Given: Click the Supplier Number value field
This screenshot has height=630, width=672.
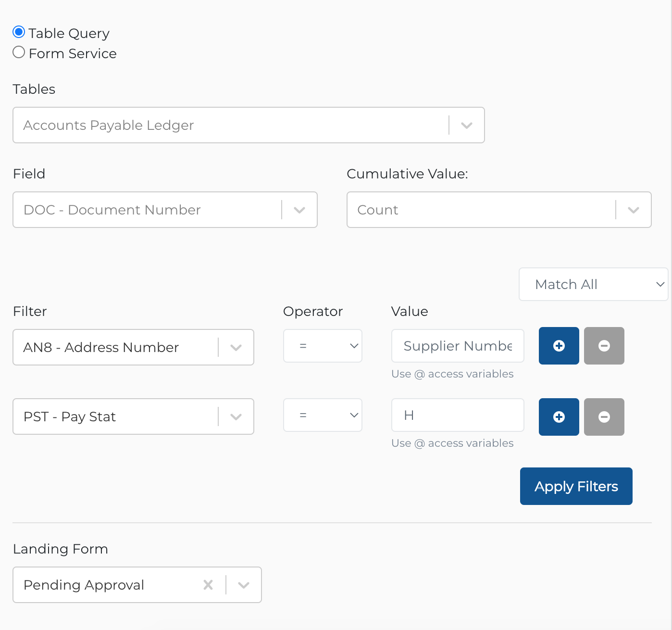Looking at the screenshot, I should tap(458, 346).
